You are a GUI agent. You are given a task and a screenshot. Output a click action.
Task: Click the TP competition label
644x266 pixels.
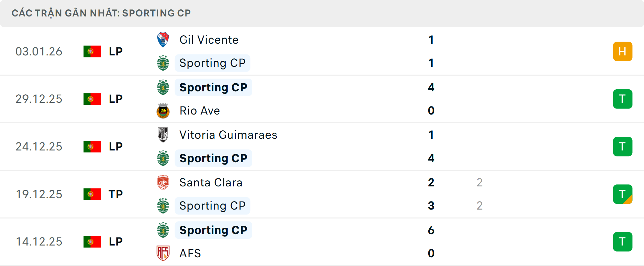(116, 194)
